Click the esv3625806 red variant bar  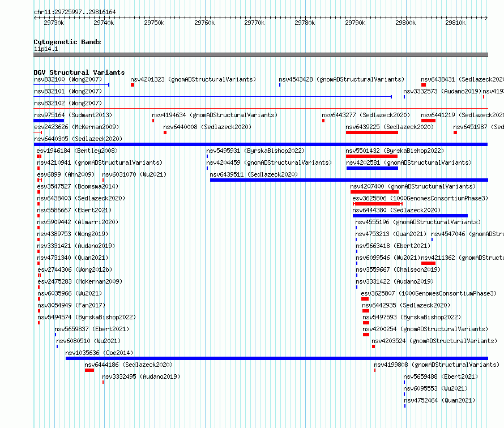coord(378,204)
